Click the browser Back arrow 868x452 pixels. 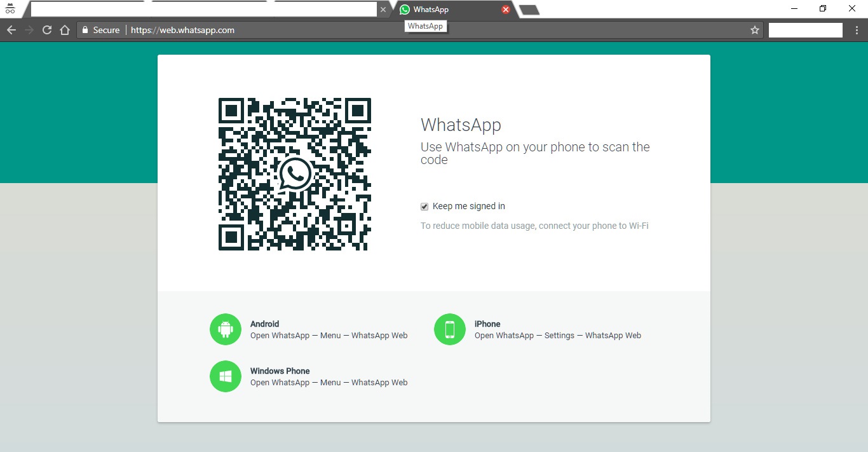[x=11, y=30]
